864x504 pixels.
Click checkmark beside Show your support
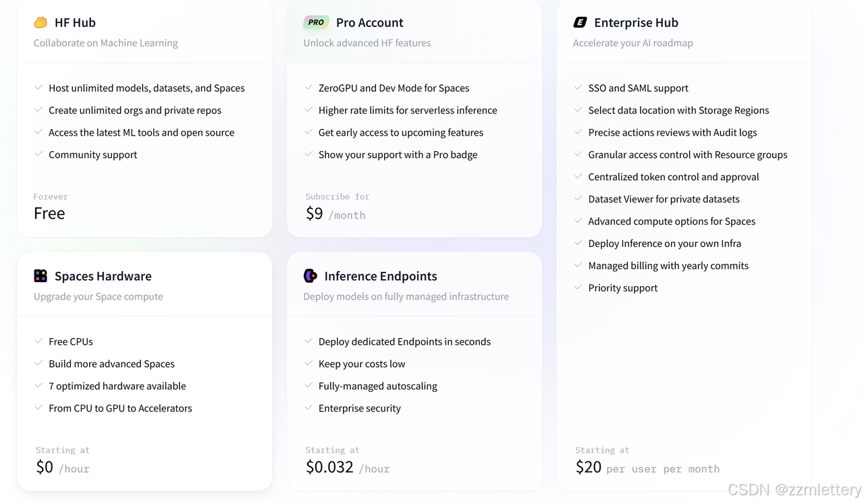308,155
